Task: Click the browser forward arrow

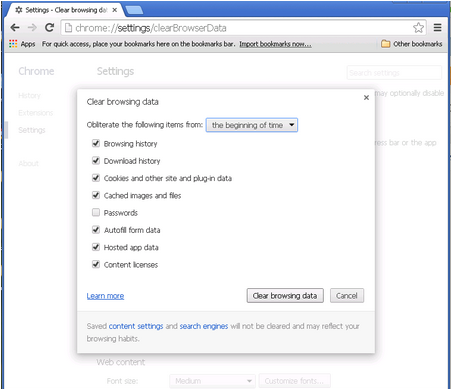Action: pyautogui.click(x=32, y=28)
